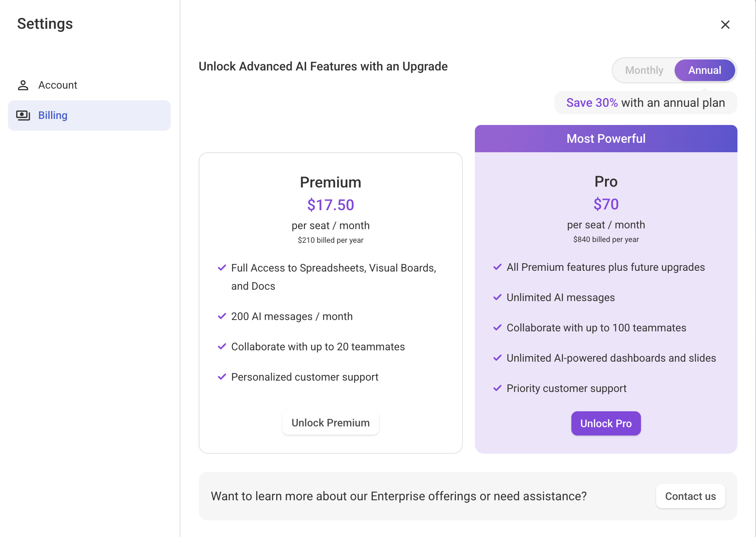Viewport: 756px width, 537px height.
Task: Switch billing cycle to Monthly
Action: pos(644,70)
